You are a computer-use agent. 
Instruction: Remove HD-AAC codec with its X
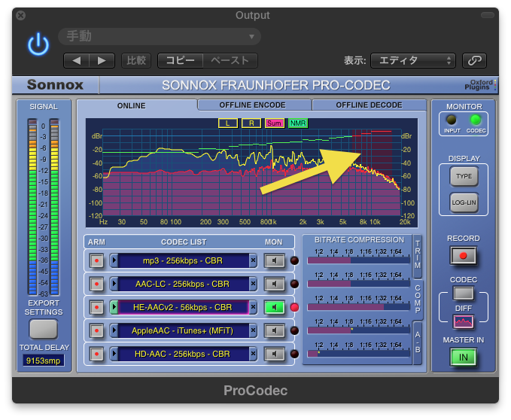(253, 354)
